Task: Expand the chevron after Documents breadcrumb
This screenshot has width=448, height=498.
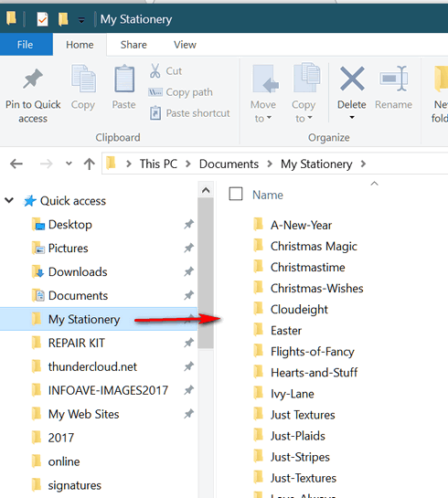Action: [270, 164]
